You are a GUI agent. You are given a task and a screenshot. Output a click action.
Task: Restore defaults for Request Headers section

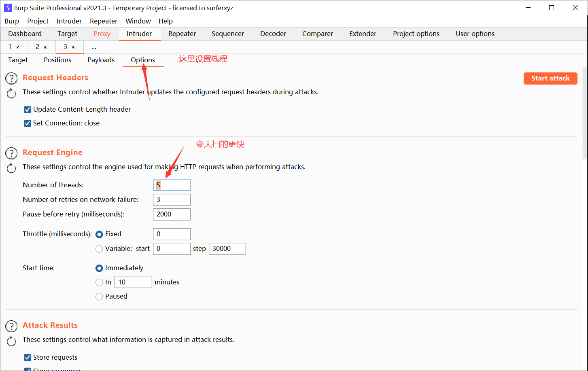(x=11, y=93)
